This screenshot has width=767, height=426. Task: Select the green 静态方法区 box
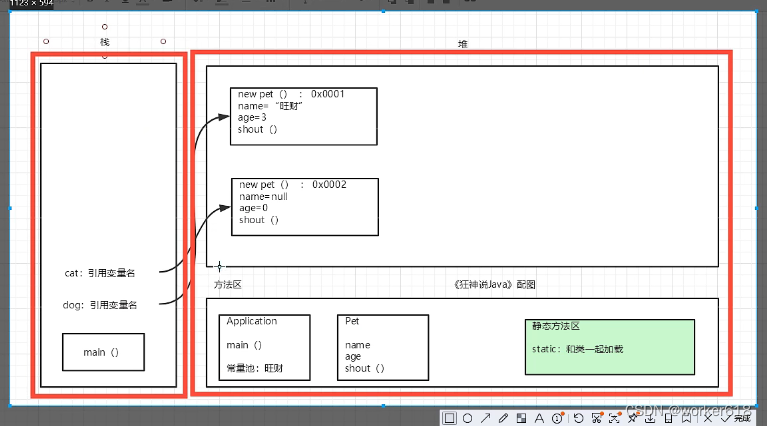coord(610,347)
